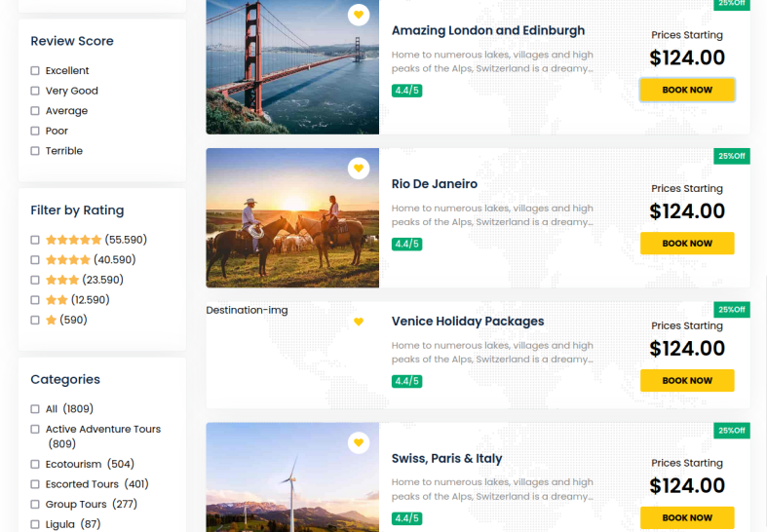Select Active Adventure Tours category
The width and height of the screenshot is (767, 532).
(35, 430)
